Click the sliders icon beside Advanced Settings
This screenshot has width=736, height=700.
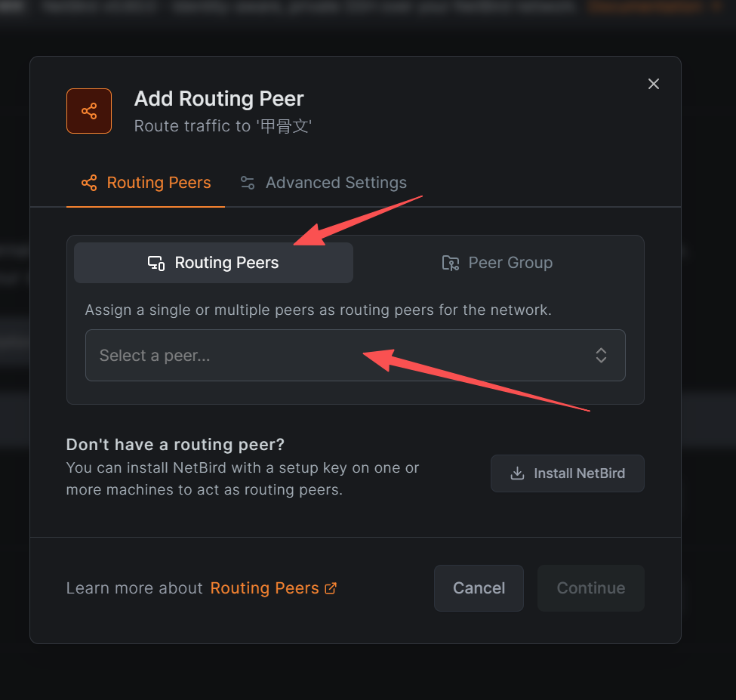[x=248, y=183]
